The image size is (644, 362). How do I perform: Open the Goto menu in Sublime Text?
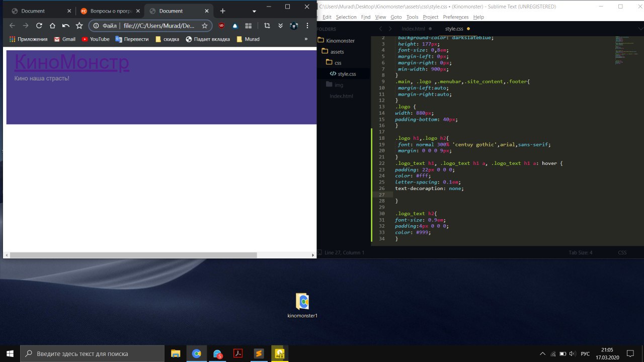point(396,17)
